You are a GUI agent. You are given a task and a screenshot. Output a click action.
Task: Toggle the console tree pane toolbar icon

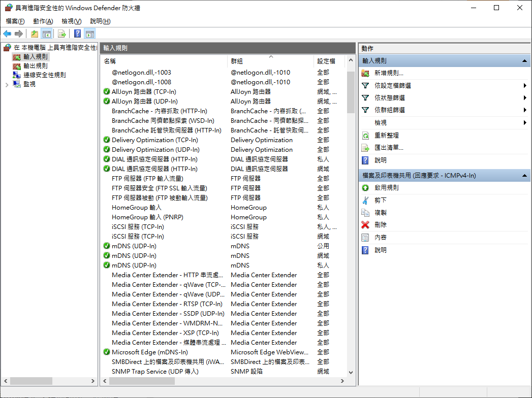[46, 34]
